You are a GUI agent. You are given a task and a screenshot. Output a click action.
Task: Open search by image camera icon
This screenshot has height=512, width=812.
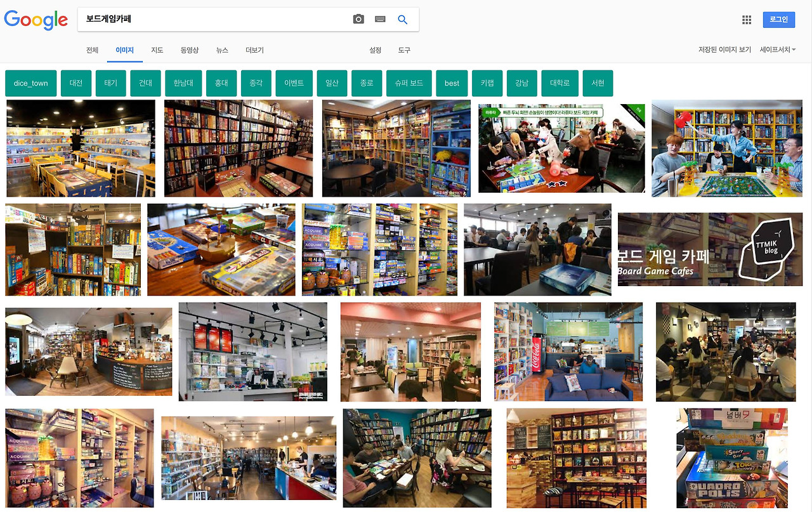[x=358, y=20]
